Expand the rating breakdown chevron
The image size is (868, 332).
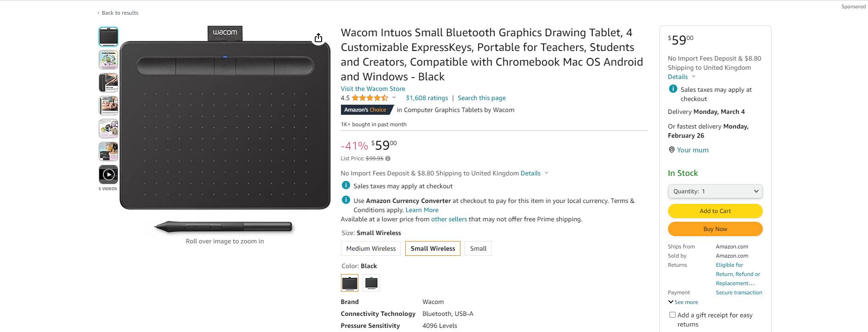394,98
